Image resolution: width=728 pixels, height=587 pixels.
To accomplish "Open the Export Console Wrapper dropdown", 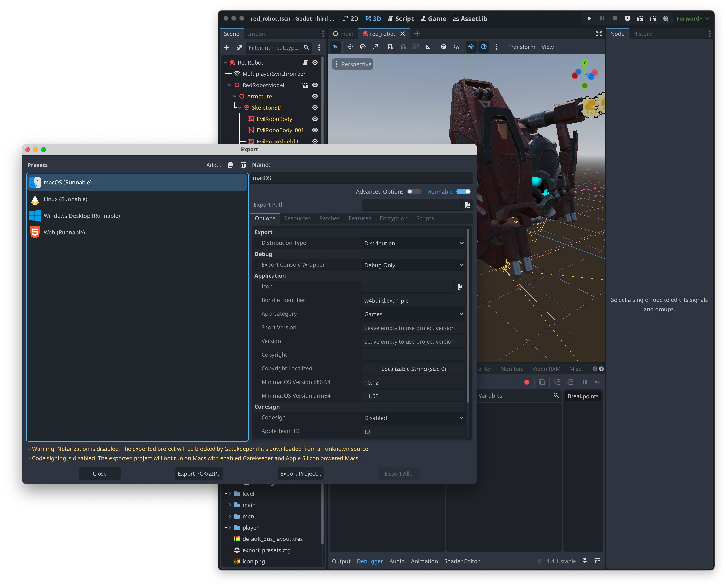I will (x=414, y=265).
